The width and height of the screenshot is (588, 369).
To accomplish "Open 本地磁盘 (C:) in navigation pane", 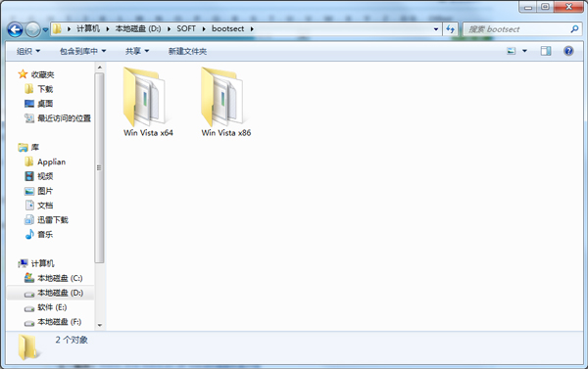I will pos(60,278).
